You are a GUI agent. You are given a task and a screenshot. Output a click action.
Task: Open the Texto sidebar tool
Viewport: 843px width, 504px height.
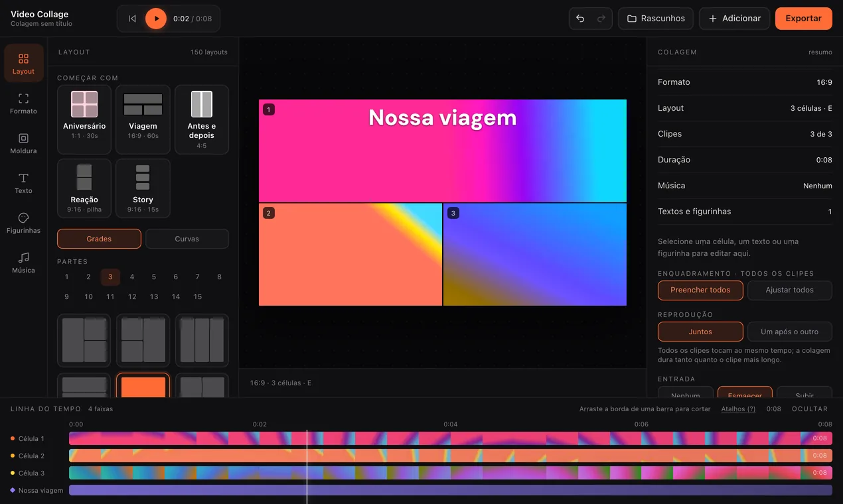pyautogui.click(x=23, y=182)
